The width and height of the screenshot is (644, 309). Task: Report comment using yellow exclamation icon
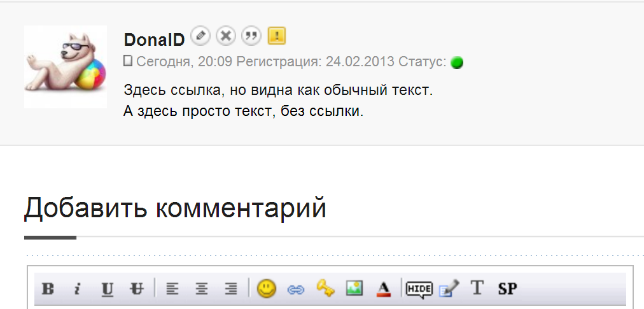pos(277,36)
